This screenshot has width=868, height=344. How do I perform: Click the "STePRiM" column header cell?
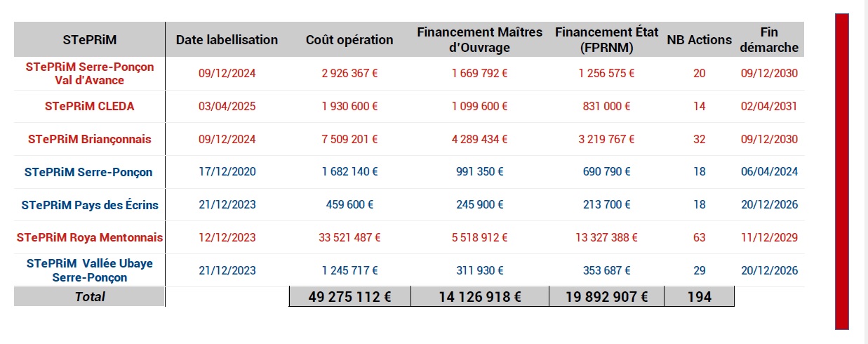(90, 40)
